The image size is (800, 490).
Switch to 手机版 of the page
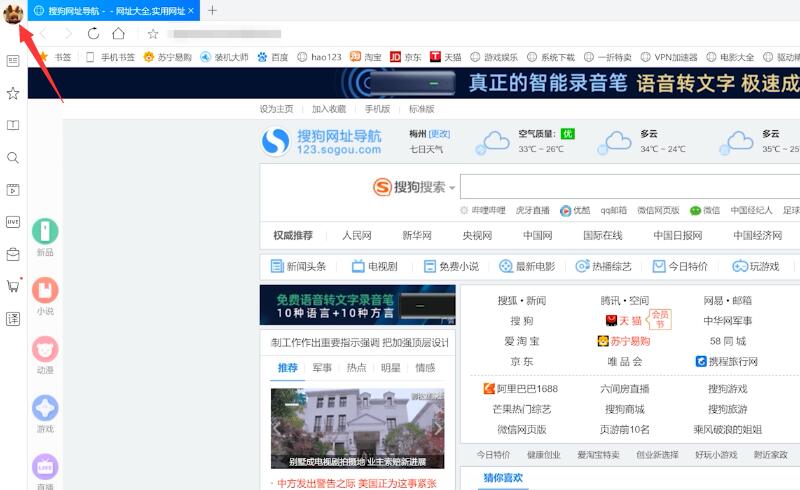click(377, 109)
